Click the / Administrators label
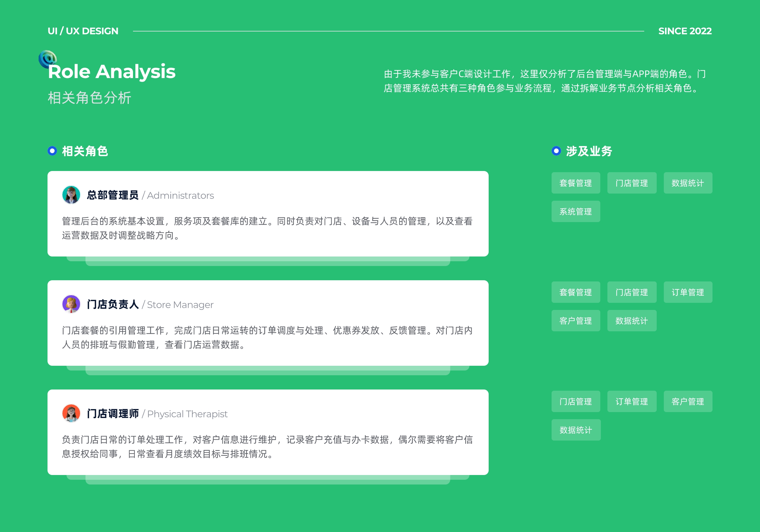 pos(178,195)
